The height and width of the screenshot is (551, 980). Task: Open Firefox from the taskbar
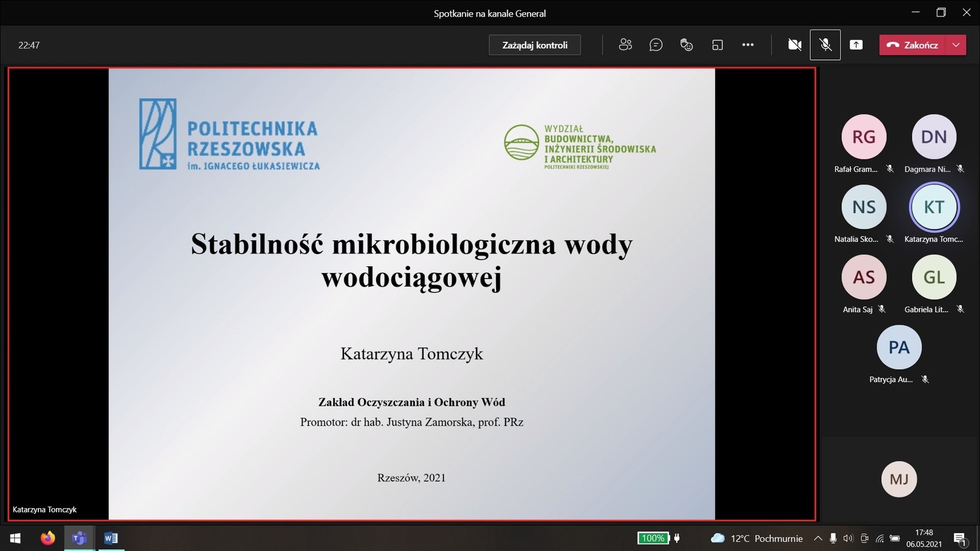[x=48, y=538]
